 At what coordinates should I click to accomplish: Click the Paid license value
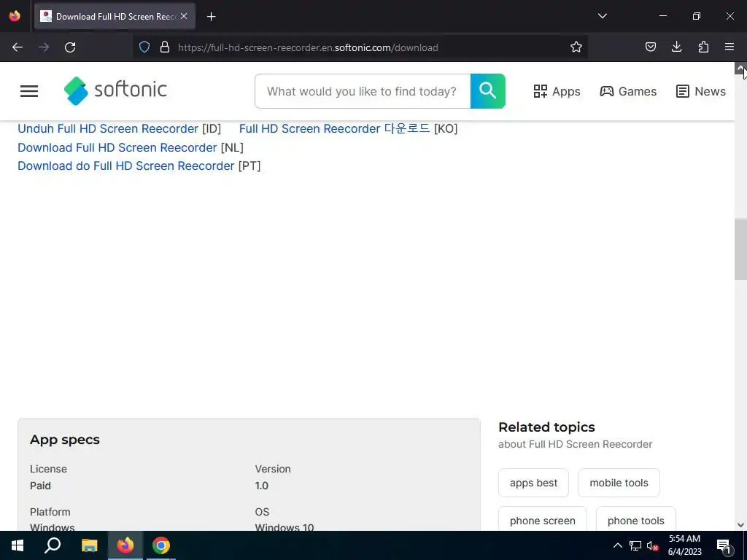(x=41, y=486)
